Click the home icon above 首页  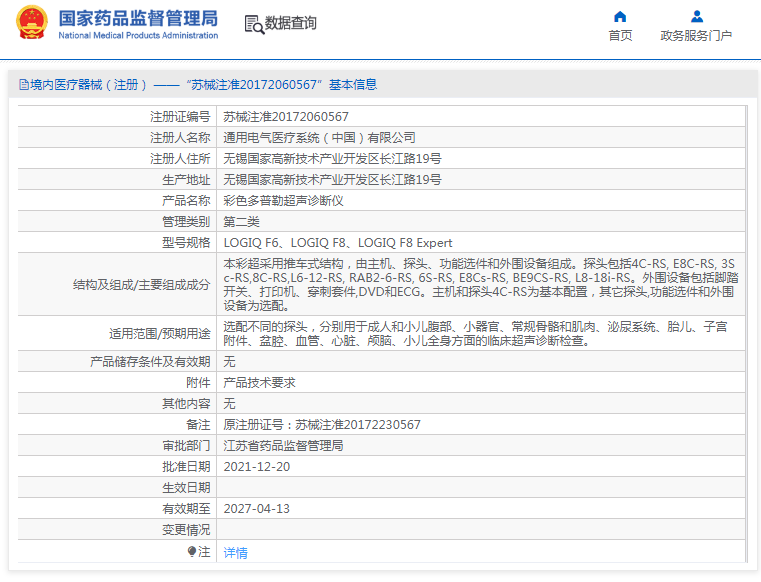[620, 16]
